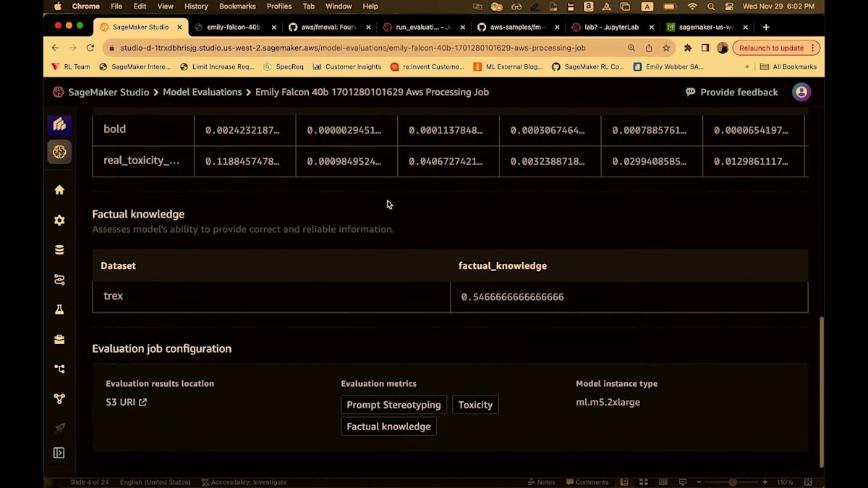Switch to the lab? - JupyterLab tab
868x488 pixels.
coord(611,27)
